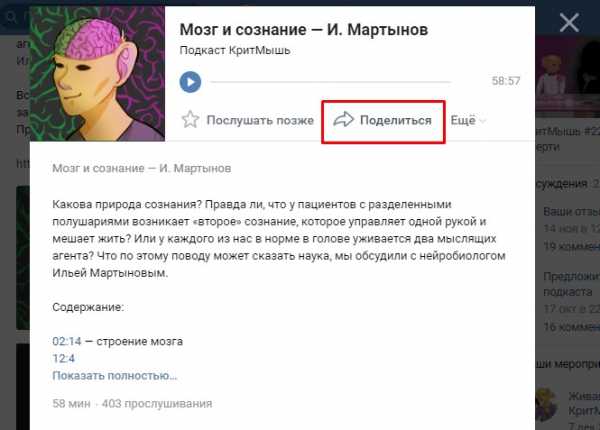Seek on the podcast progress bar
600x430 pixels.
pyautogui.click(x=331, y=82)
